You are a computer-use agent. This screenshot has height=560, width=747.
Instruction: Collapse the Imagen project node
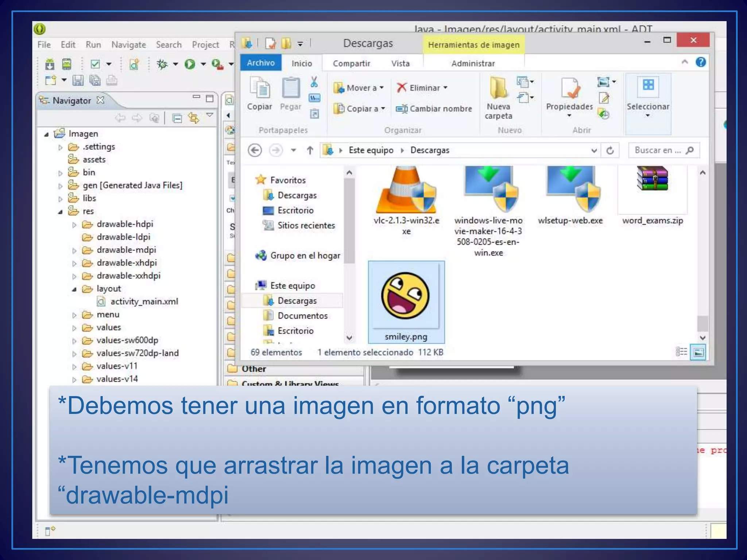click(46, 135)
